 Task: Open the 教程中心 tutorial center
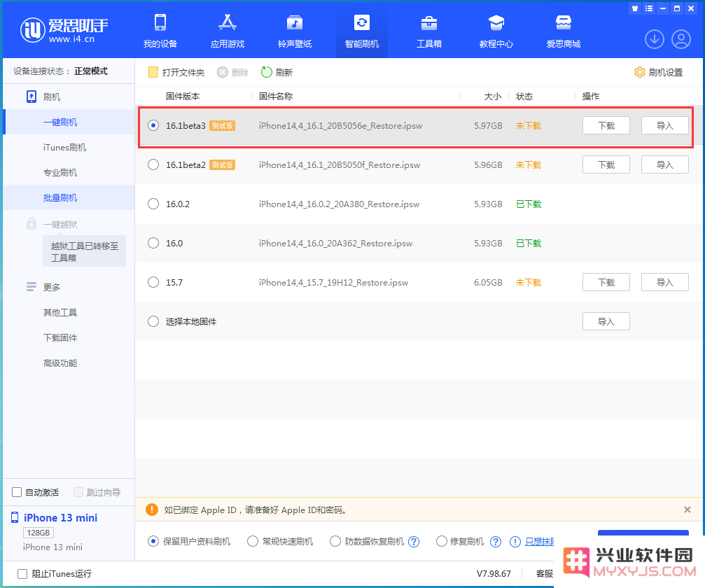coord(496,31)
